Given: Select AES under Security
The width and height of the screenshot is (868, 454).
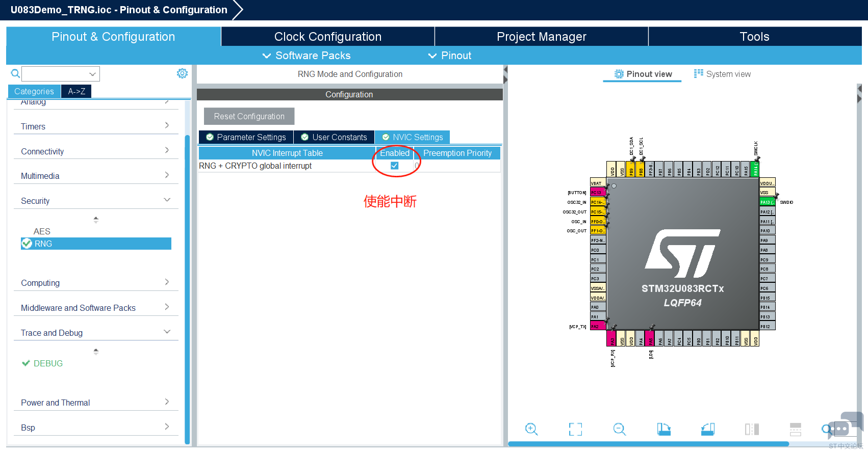Looking at the screenshot, I should [x=42, y=231].
